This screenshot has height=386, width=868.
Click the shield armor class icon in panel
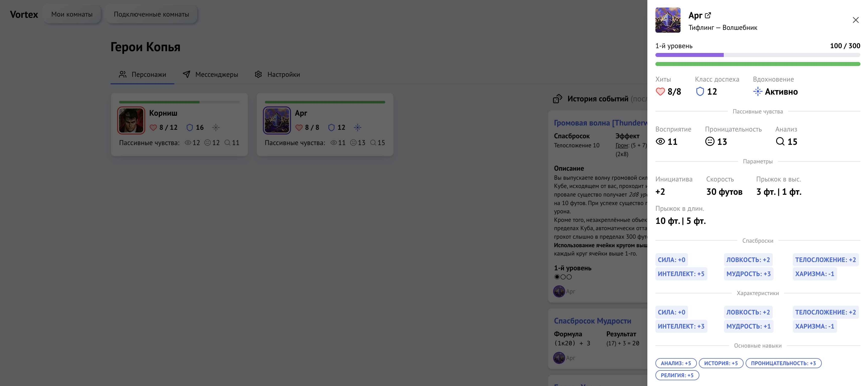point(700,92)
